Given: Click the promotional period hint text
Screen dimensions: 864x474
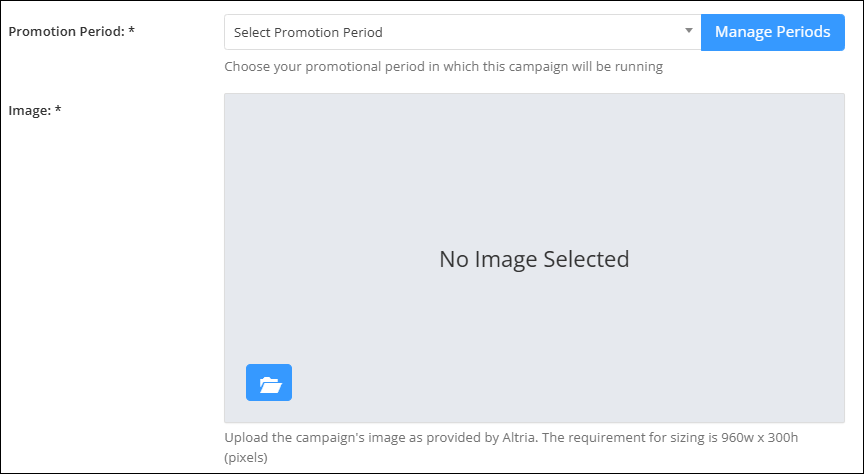Looking at the screenshot, I should pos(443,68).
